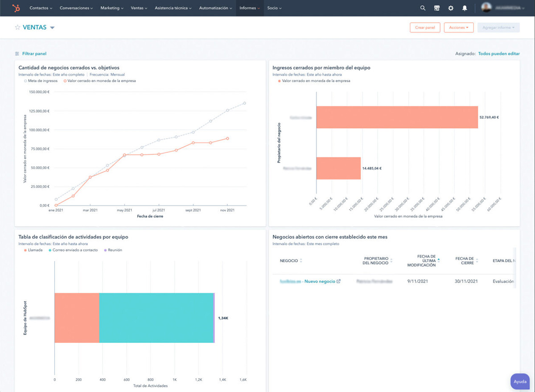Open the search magnifier in the top bar

pos(422,8)
